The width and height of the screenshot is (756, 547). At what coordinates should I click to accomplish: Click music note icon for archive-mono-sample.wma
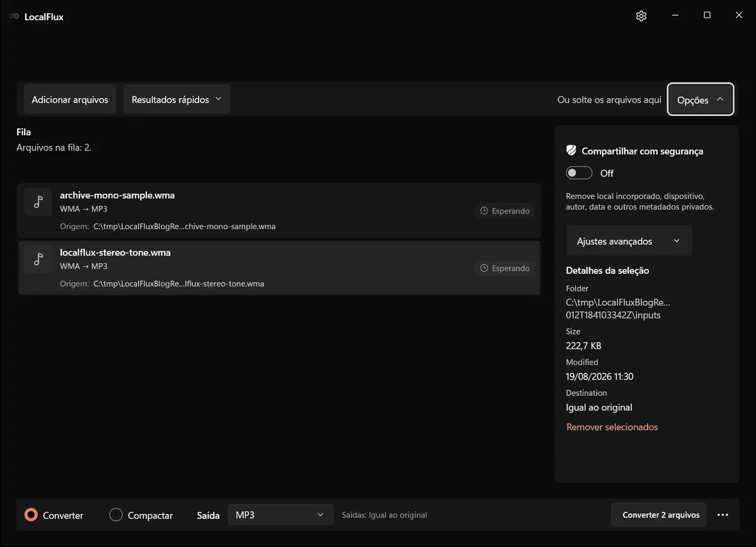pyautogui.click(x=38, y=201)
